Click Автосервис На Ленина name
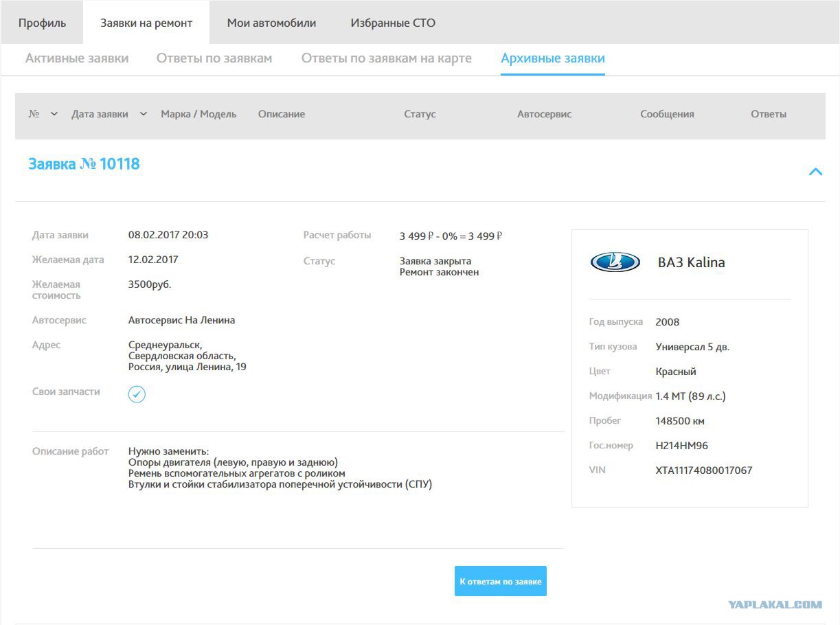 pyautogui.click(x=181, y=320)
